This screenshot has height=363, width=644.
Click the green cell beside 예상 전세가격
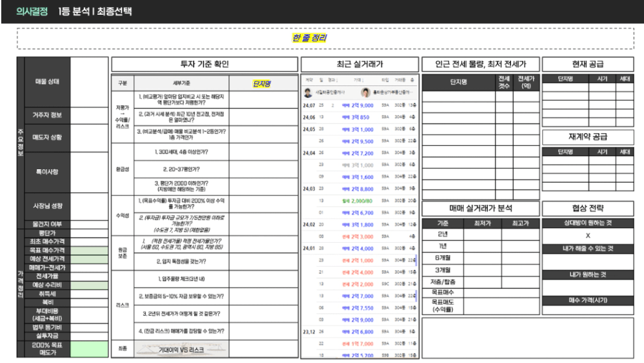click(x=89, y=259)
